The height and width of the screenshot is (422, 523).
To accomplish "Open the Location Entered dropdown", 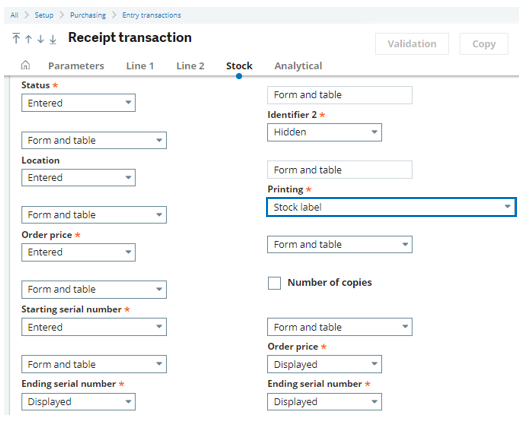I will (78, 177).
